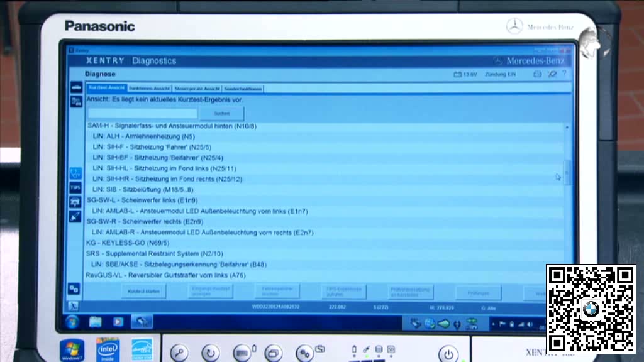Click the green diamond tray icon
644x362 pixels.
point(443,324)
